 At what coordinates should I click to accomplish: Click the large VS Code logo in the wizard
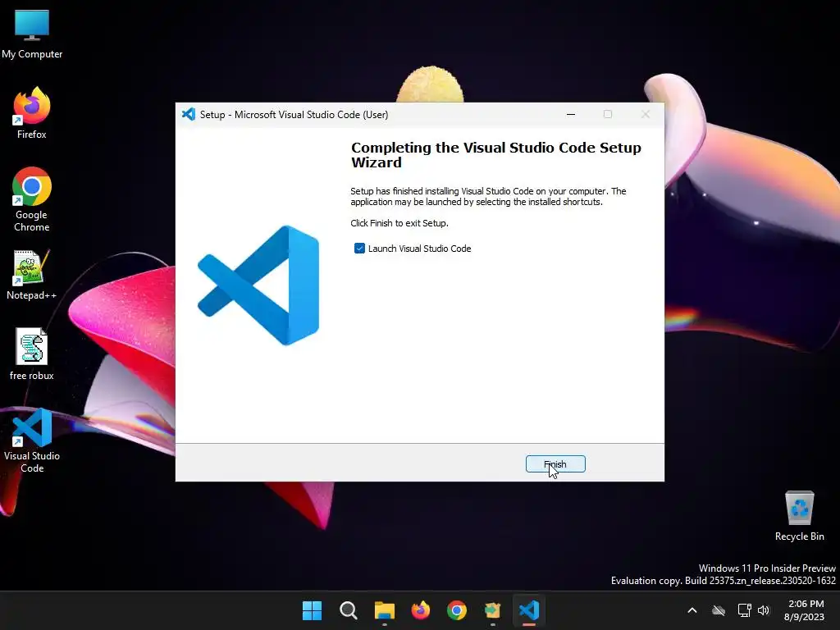tap(258, 285)
